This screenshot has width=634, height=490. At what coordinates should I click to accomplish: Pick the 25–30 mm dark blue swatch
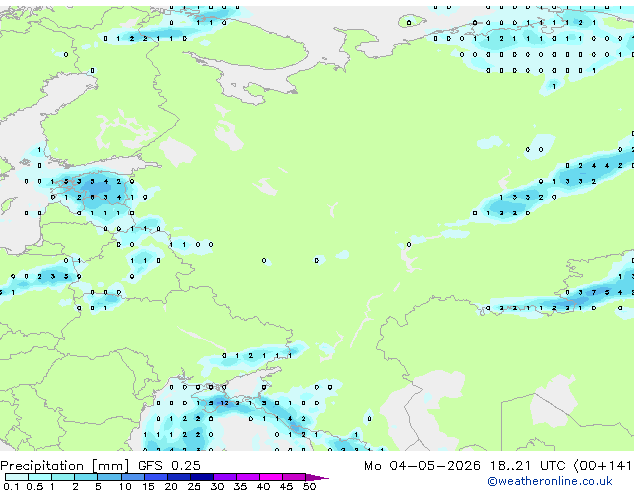tap(202, 477)
